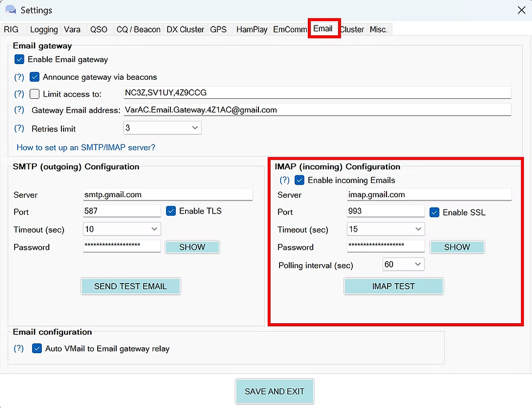
Task: Click the SMTP Port field
Action: (122, 211)
